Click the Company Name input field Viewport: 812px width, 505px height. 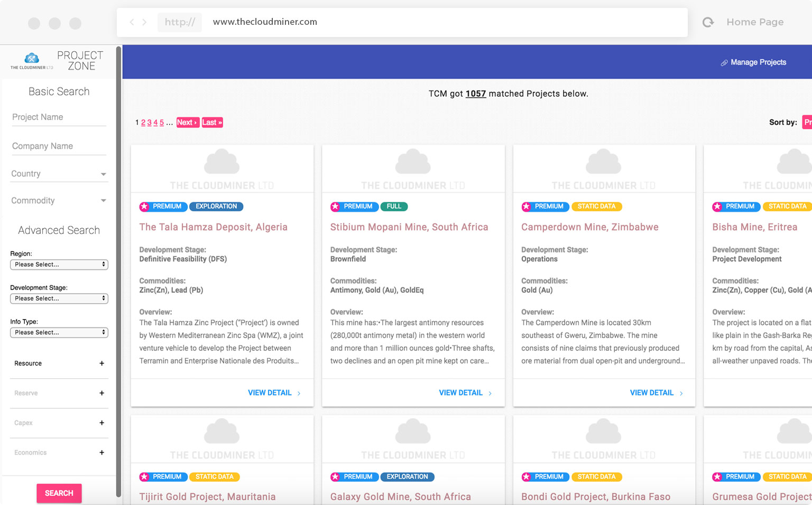(59, 146)
